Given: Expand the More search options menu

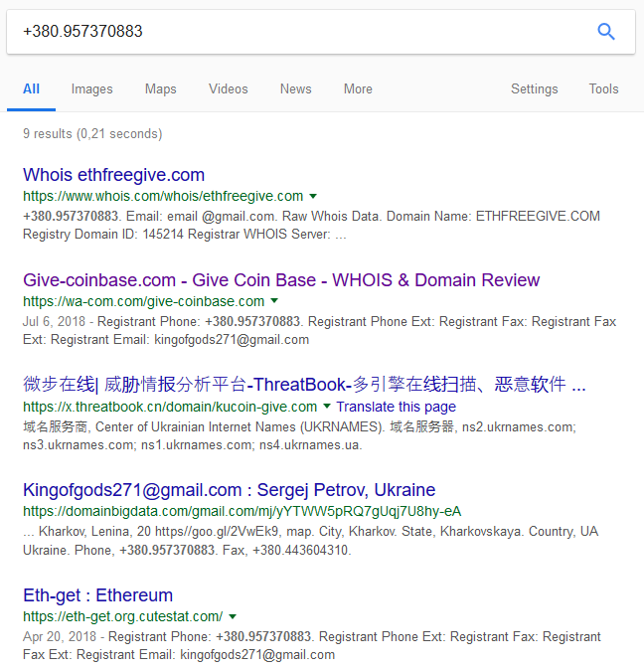Looking at the screenshot, I should coord(358,89).
